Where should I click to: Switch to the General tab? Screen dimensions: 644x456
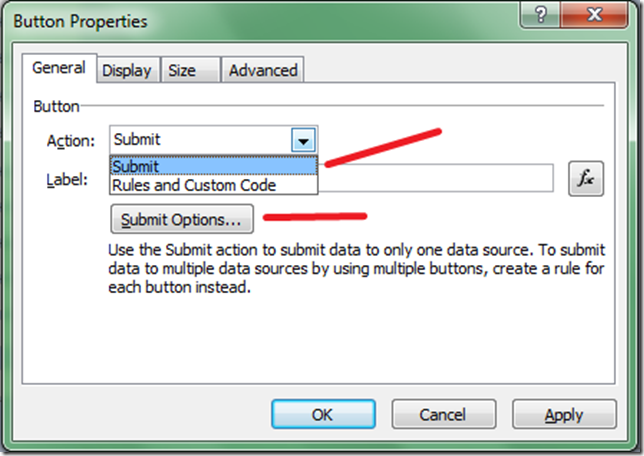pyautogui.click(x=58, y=69)
